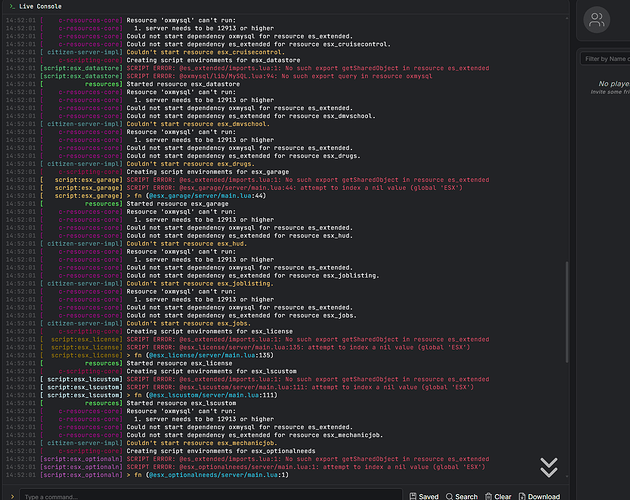Select 'Couldn't start resource esx_dmvschool.' line

(198, 124)
